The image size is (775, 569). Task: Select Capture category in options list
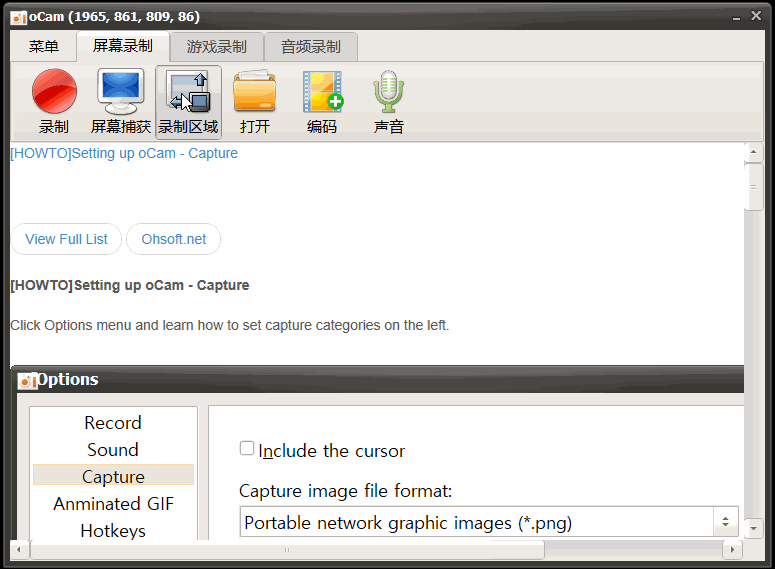(x=113, y=477)
